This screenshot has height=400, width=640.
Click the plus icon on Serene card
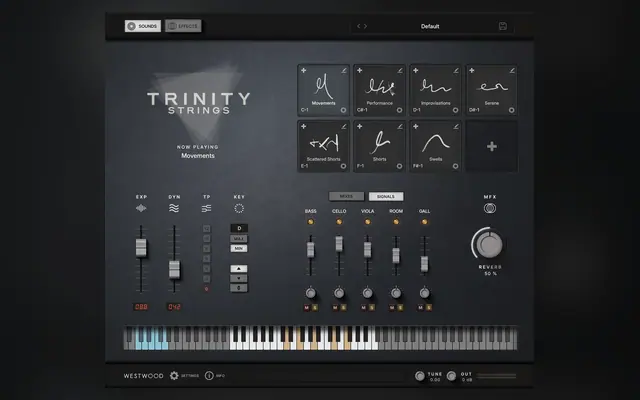tap(472, 71)
